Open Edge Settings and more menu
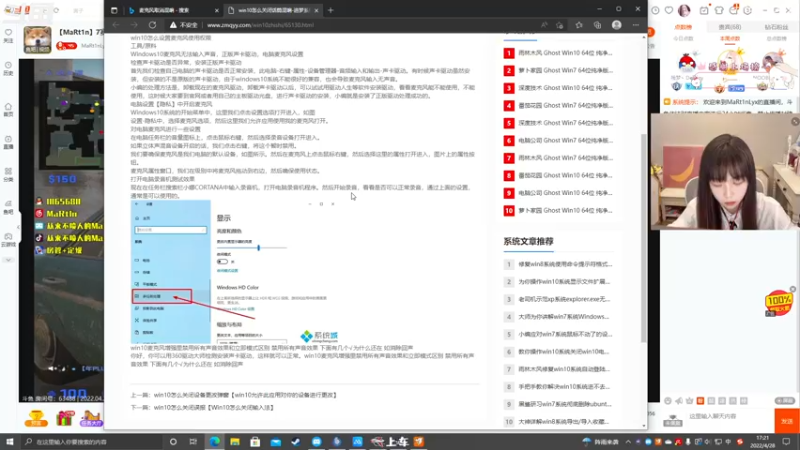 [636, 24]
